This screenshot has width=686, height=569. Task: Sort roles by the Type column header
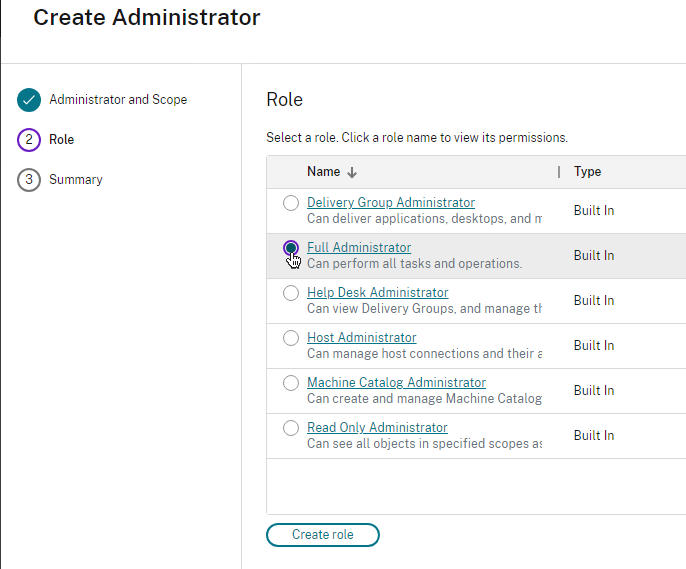pyautogui.click(x=587, y=171)
